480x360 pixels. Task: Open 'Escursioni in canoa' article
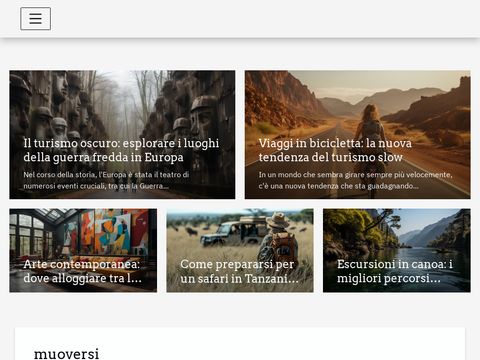point(395,271)
